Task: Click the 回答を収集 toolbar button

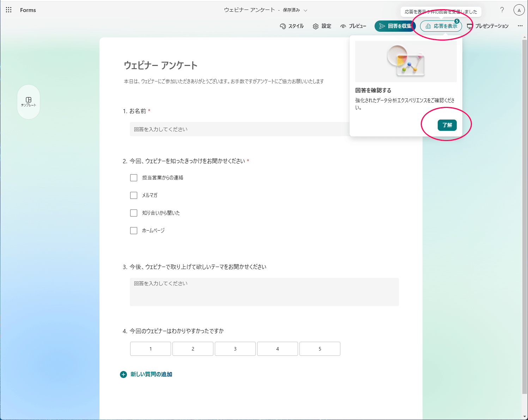Action: pyautogui.click(x=395, y=26)
